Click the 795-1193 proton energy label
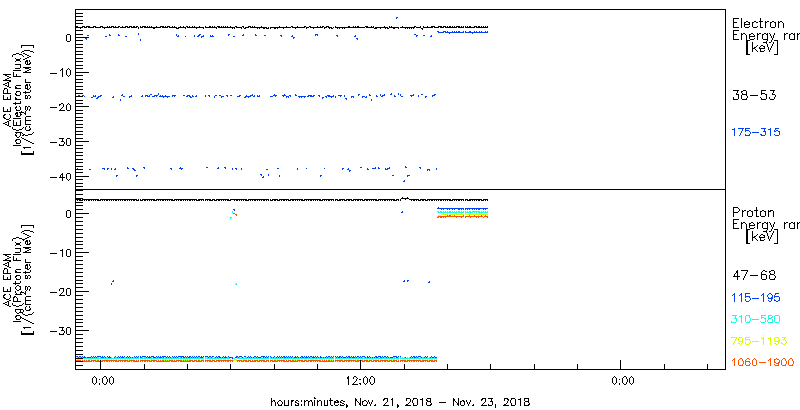The image size is (800, 410). [759, 341]
